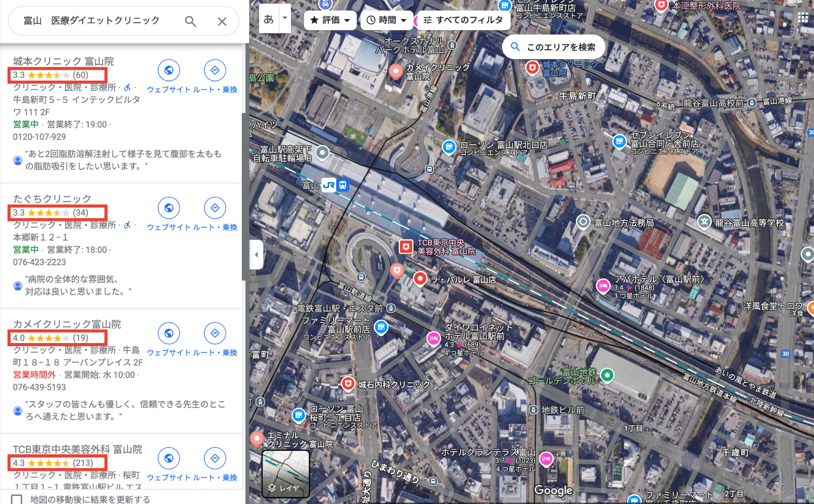Open directions icon for 城本クリニック 富山院

[x=215, y=70]
